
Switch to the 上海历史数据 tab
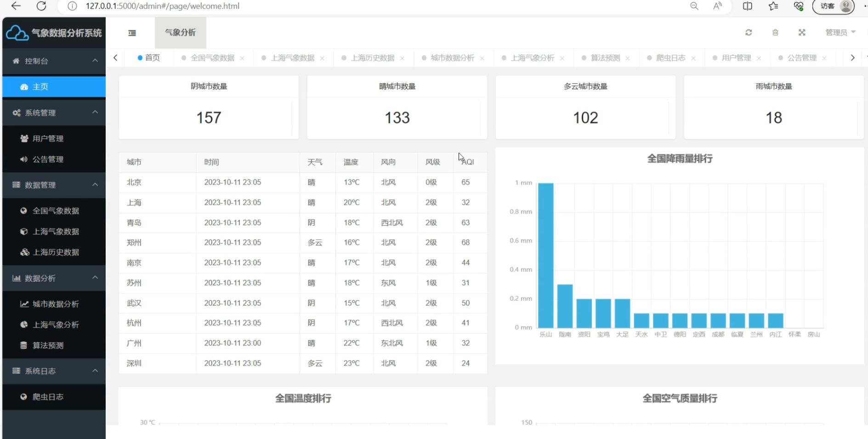pos(373,58)
